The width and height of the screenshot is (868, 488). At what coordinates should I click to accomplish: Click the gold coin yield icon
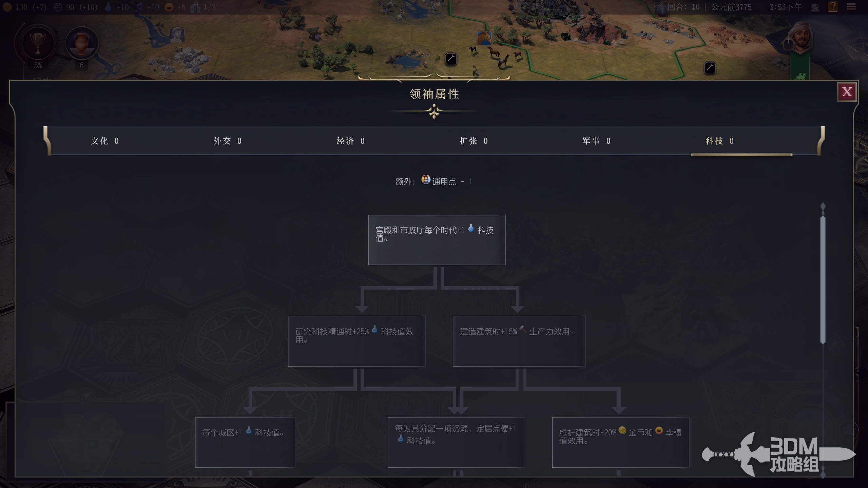7,7
